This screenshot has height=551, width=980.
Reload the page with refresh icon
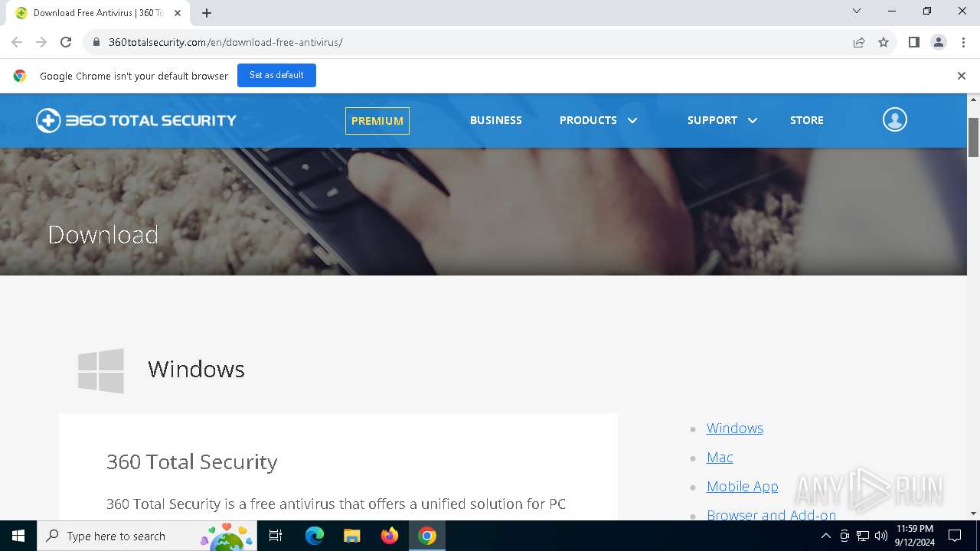pos(66,42)
